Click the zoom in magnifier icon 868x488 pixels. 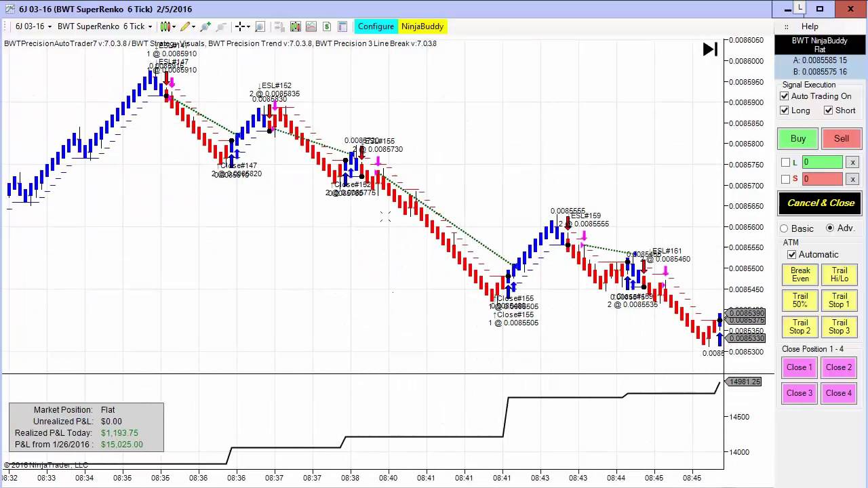click(x=205, y=26)
